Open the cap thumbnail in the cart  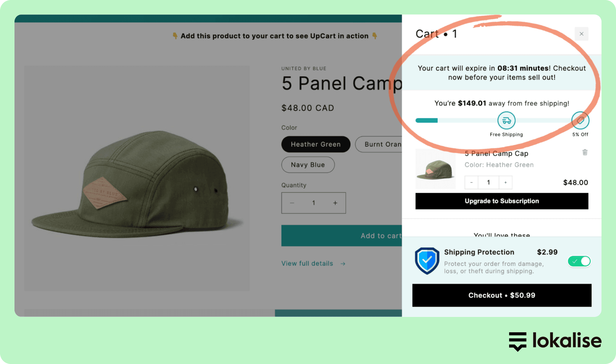coord(435,169)
